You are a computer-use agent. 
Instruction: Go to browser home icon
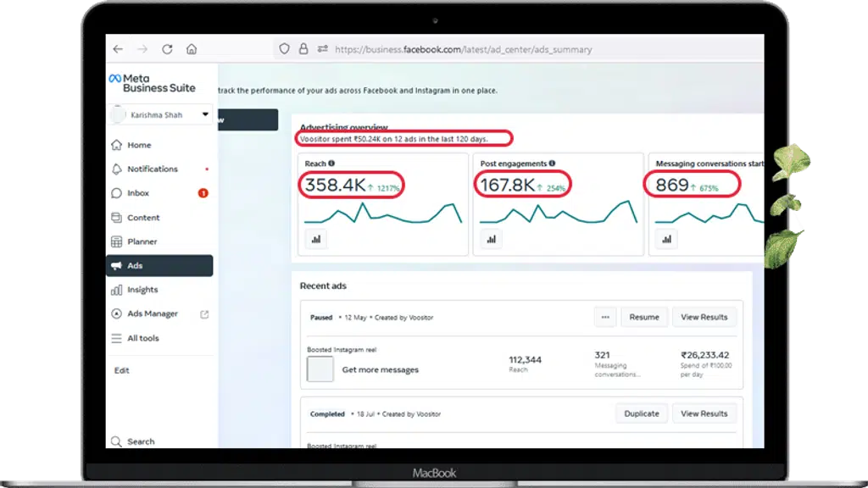pyautogui.click(x=192, y=49)
